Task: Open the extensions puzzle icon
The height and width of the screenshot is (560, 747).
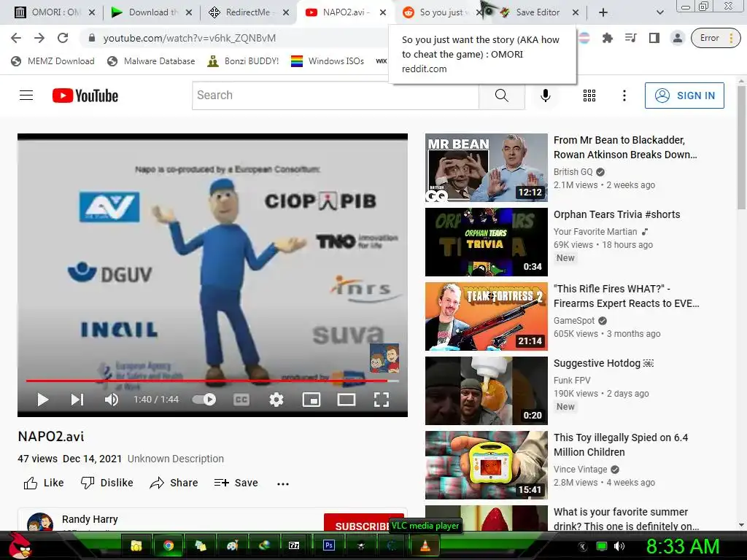Action: 608,38
